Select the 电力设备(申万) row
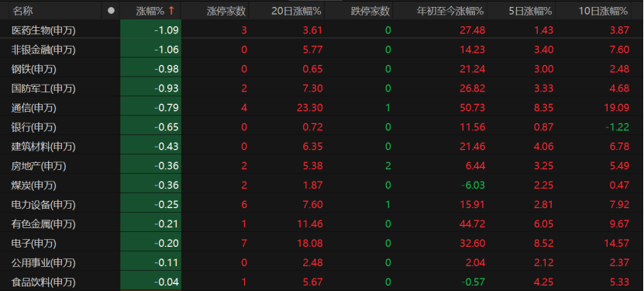This screenshot has height=291, width=644. tap(322, 204)
